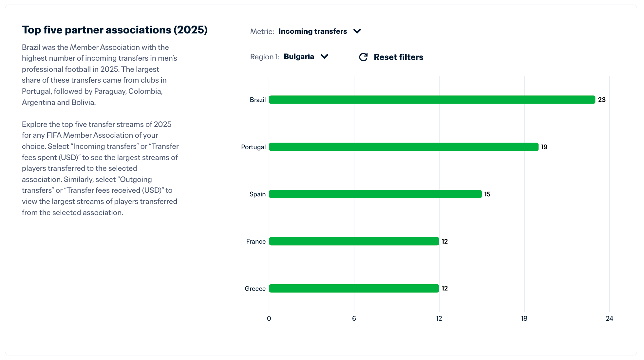Screen dimensions: 644x360
Task: Click the Brazil green bar
Action: pyautogui.click(x=432, y=100)
